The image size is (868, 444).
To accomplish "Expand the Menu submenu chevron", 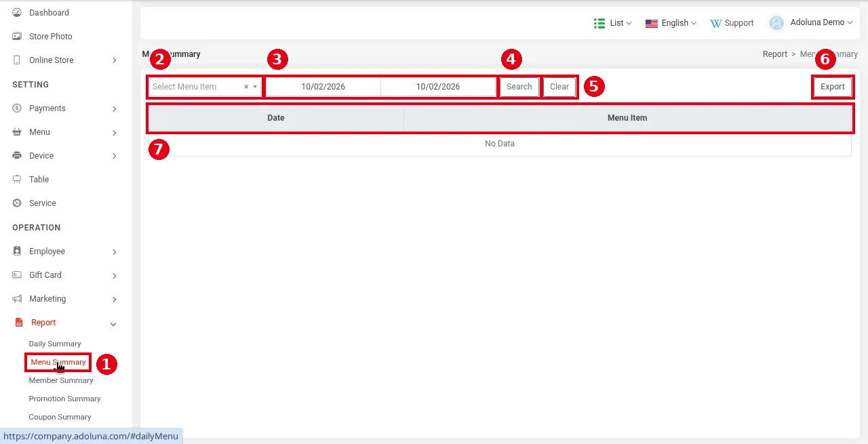I will click(x=114, y=132).
